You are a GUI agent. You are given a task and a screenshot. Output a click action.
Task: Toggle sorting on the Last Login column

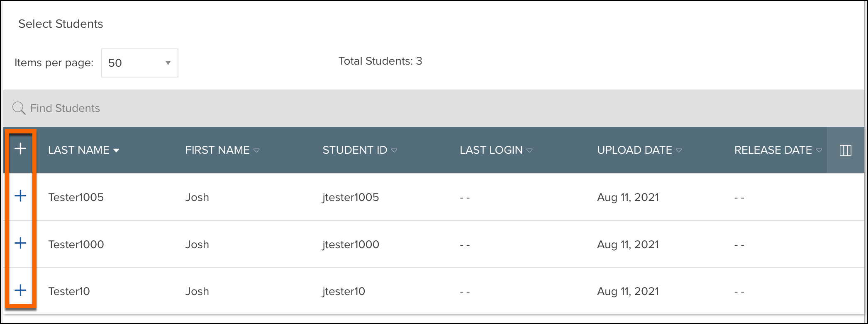click(x=530, y=150)
